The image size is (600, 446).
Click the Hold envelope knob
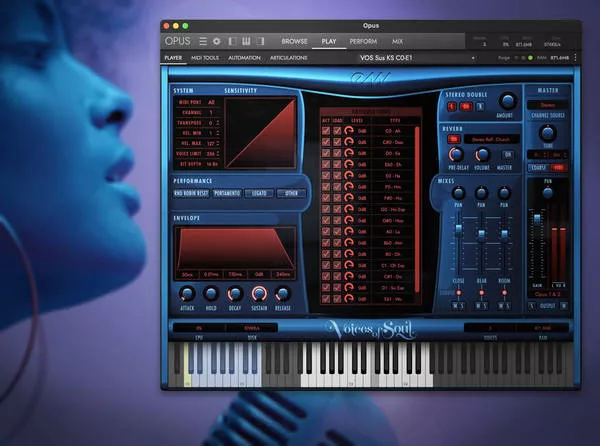coord(211,294)
